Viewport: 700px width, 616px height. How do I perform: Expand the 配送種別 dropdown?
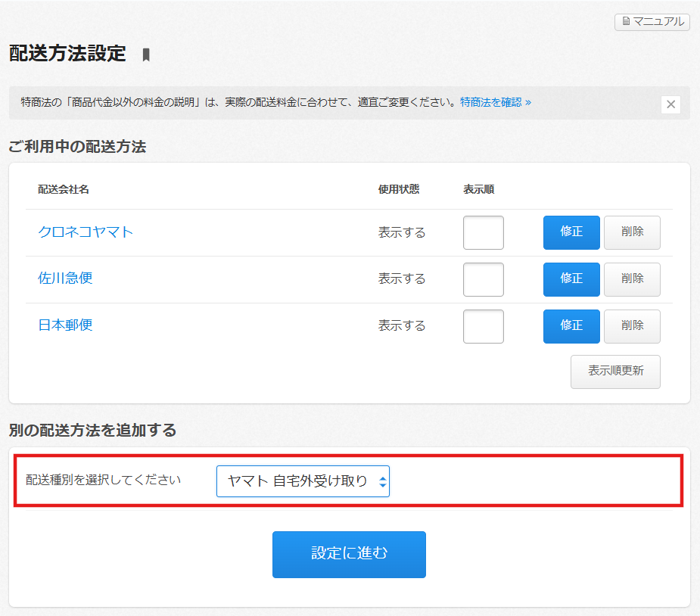303,481
